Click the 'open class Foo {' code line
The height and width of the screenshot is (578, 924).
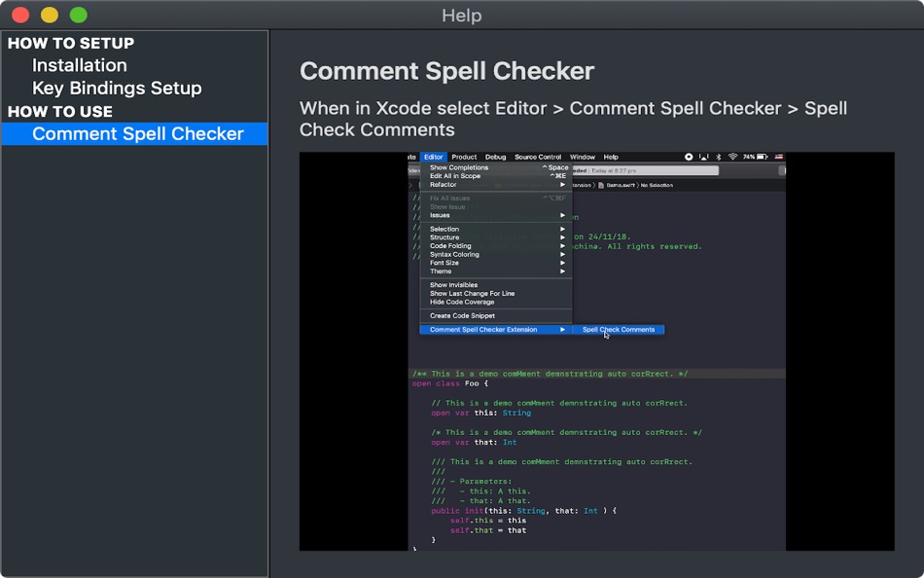coord(450,383)
